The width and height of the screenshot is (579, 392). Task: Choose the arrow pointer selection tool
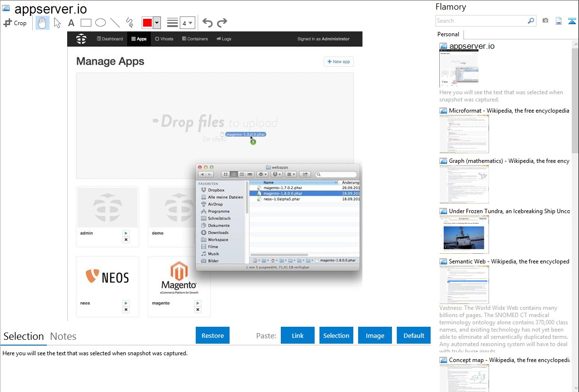[x=57, y=23]
